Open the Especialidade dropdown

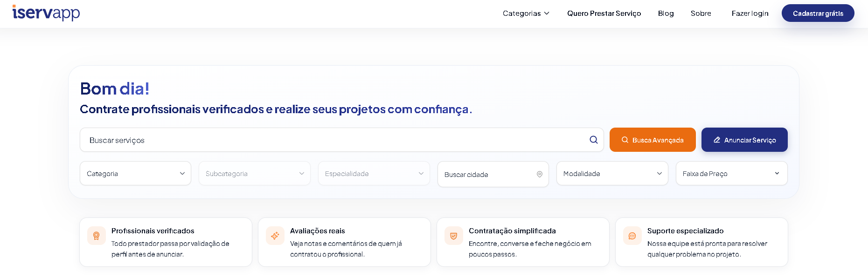point(374,173)
